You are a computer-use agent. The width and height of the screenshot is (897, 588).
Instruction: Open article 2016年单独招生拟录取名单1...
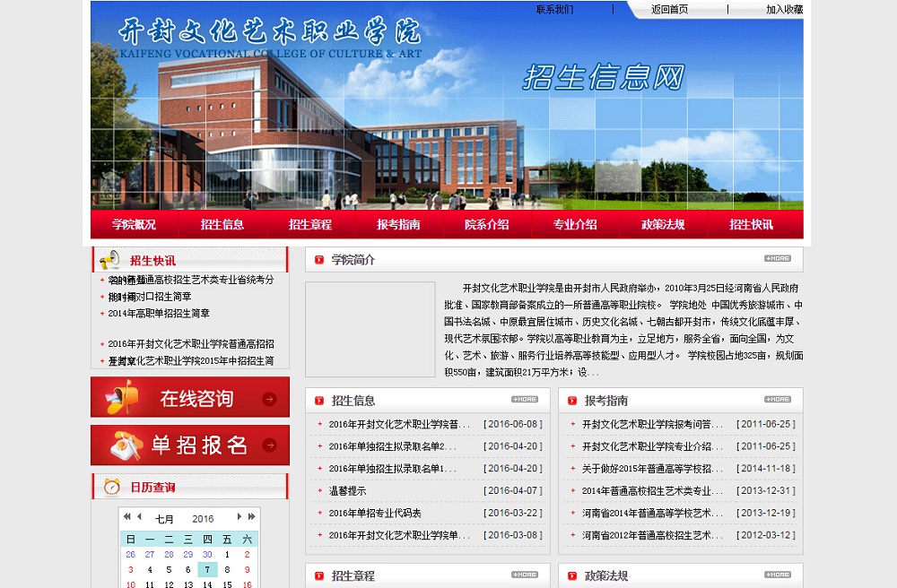point(393,469)
